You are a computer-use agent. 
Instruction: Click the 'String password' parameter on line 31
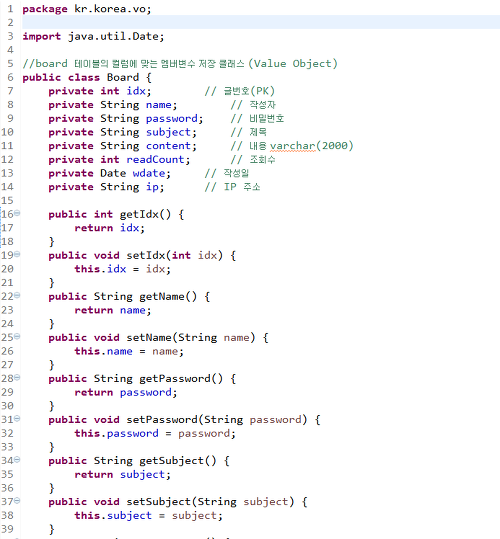(253, 420)
